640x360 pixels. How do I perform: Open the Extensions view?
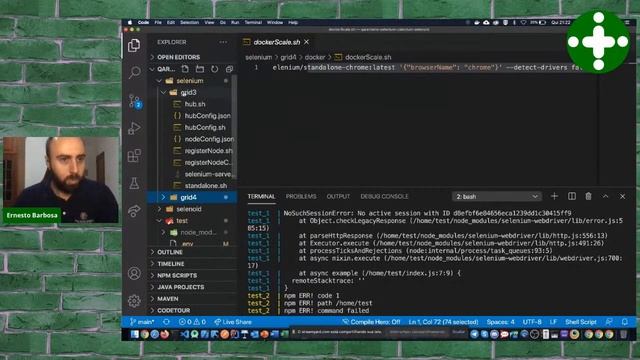pos(134,156)
